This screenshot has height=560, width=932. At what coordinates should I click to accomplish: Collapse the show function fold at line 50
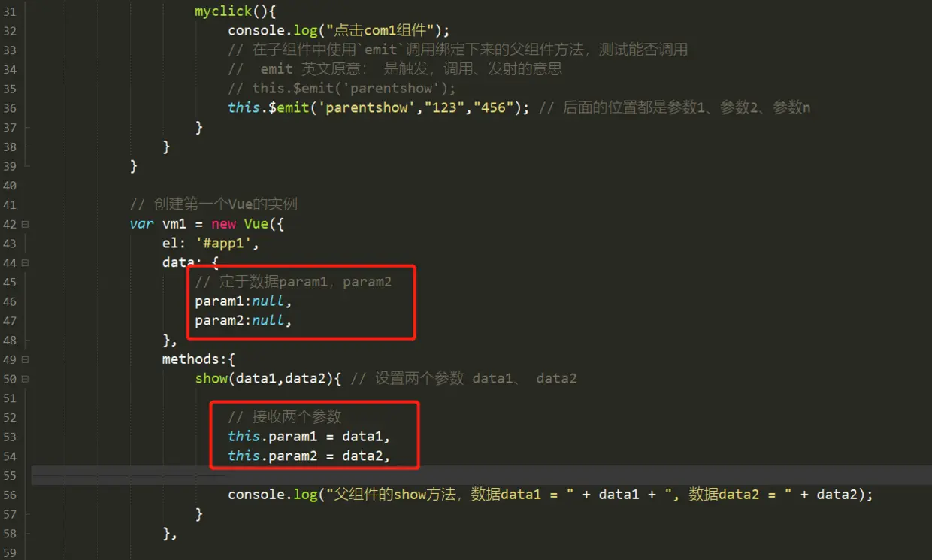[26, 379]
